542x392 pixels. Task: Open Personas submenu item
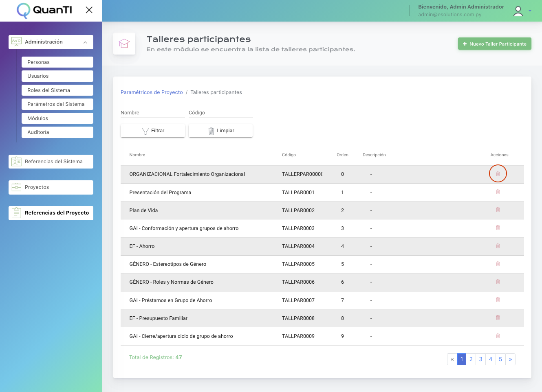pyautogui.click(x=57, y=62)
